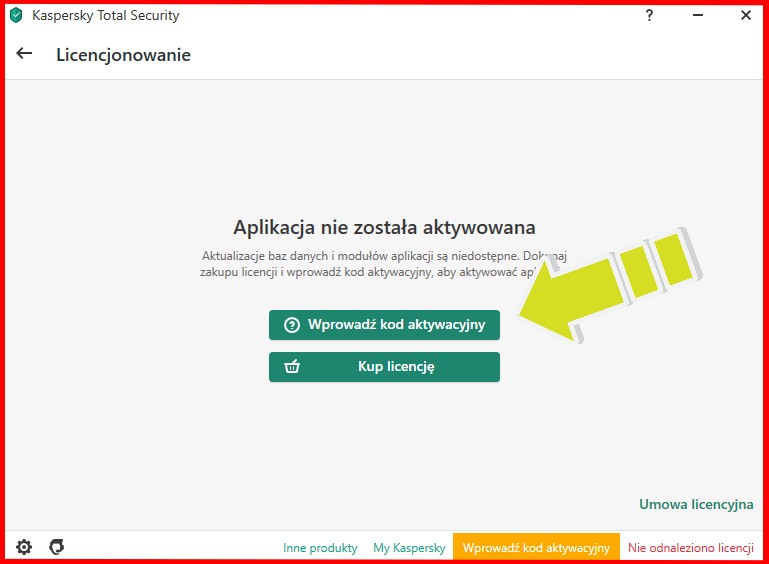Open 'Inne produkty' link in footer
Image resolution: width=769 pixels, height=564 pixels.
[x=320, y=548]
